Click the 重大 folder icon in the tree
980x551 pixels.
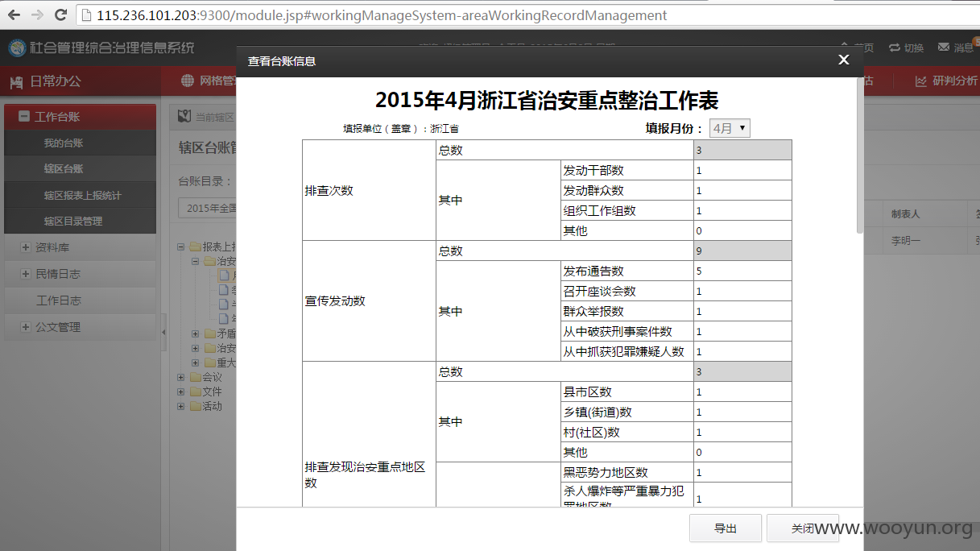[209, 362]
